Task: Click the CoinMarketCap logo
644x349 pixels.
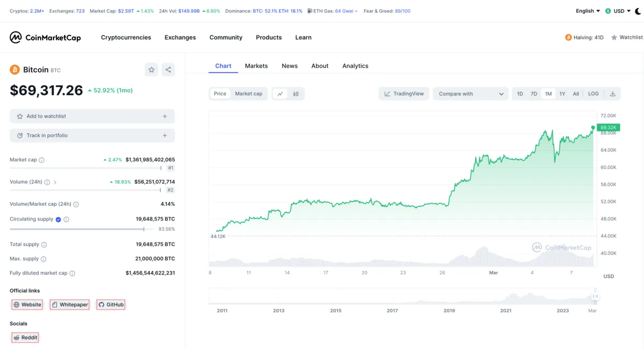Action: pos(45,38)
